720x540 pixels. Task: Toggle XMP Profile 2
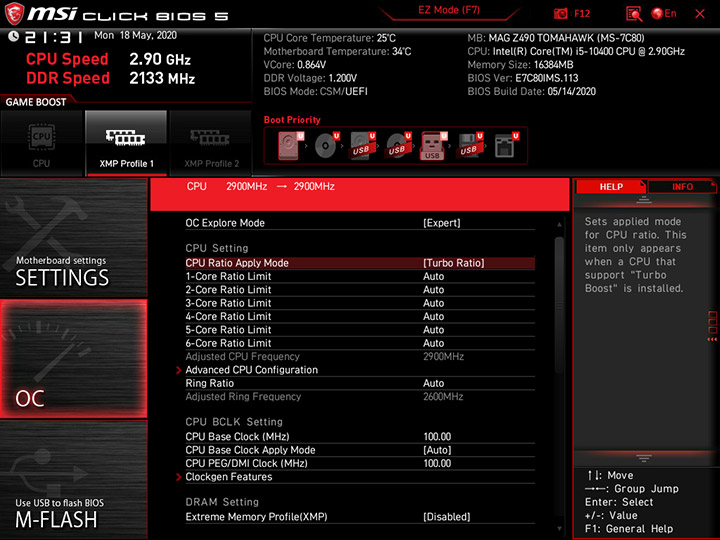tap(211, 143)
